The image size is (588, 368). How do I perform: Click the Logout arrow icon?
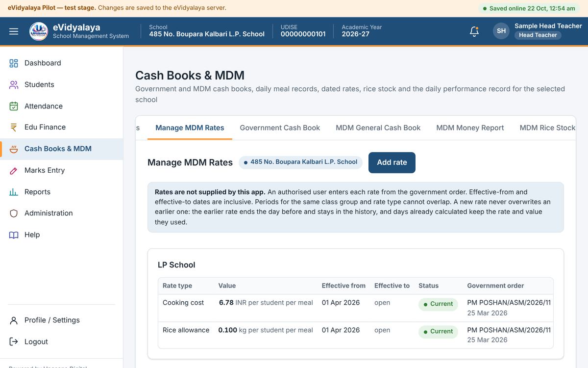14,342
